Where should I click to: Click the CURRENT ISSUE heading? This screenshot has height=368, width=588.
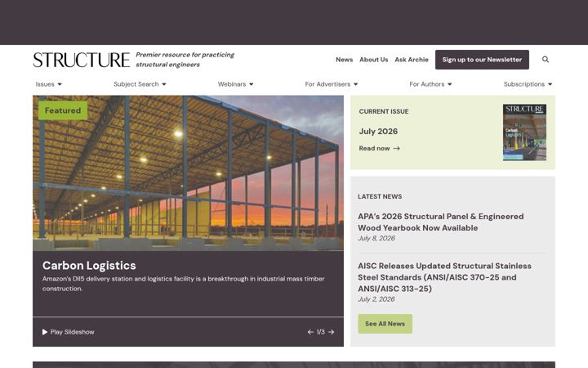click(x=384, y=111)
